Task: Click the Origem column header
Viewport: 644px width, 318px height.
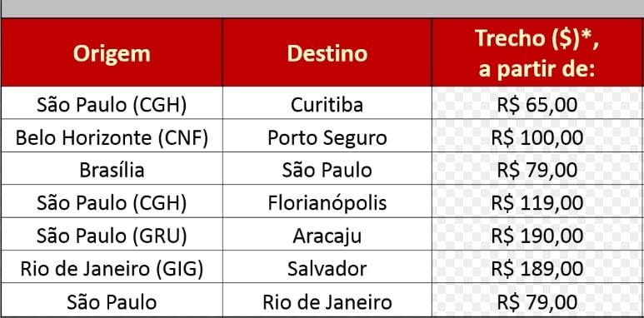Action: coord(112,52)
